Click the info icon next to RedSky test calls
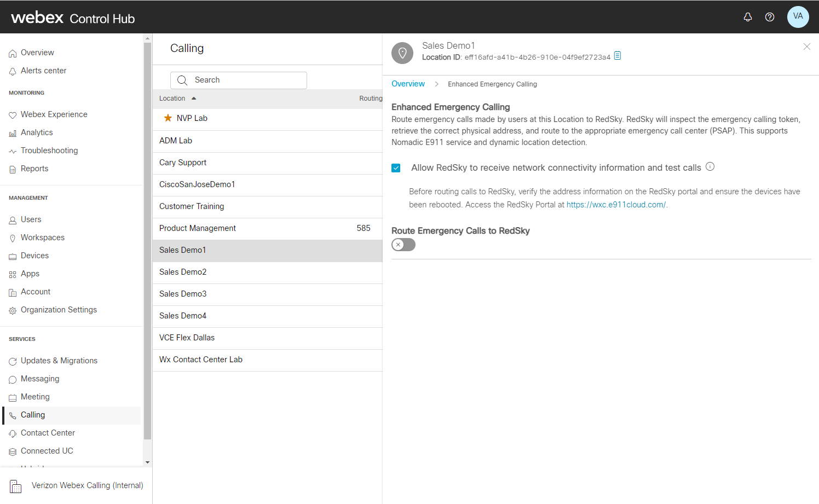819x504 pixels. click(x=710, y=166)
